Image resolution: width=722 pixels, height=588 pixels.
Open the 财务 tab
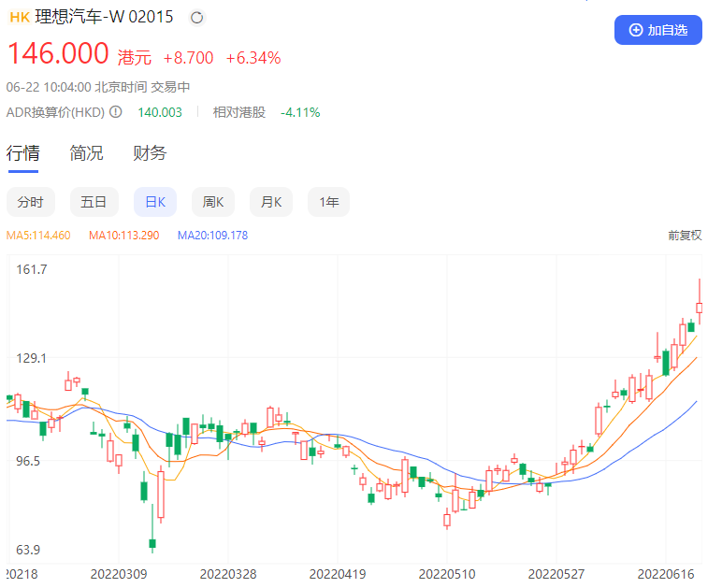pos(150,152)
